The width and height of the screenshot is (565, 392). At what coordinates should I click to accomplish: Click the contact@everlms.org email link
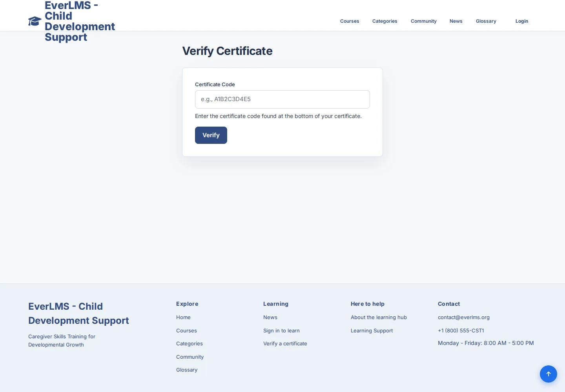click(464, 318)
